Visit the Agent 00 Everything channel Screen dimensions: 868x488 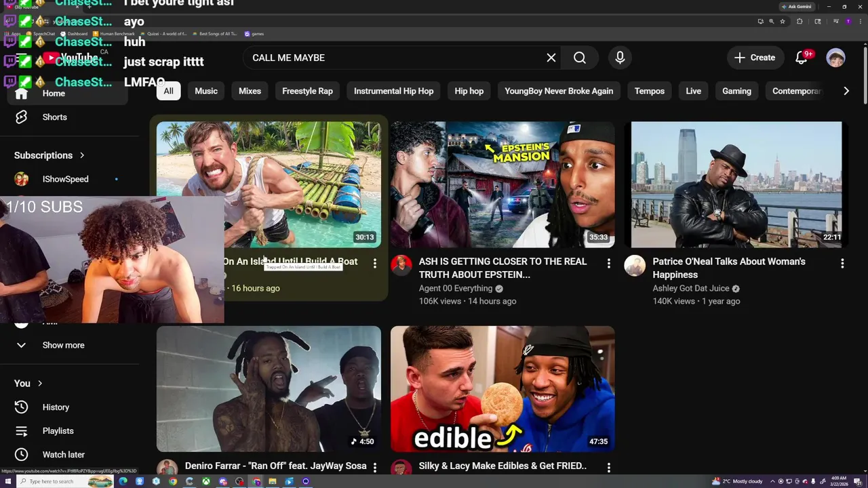pyautogui.click(x=455, y=288)
